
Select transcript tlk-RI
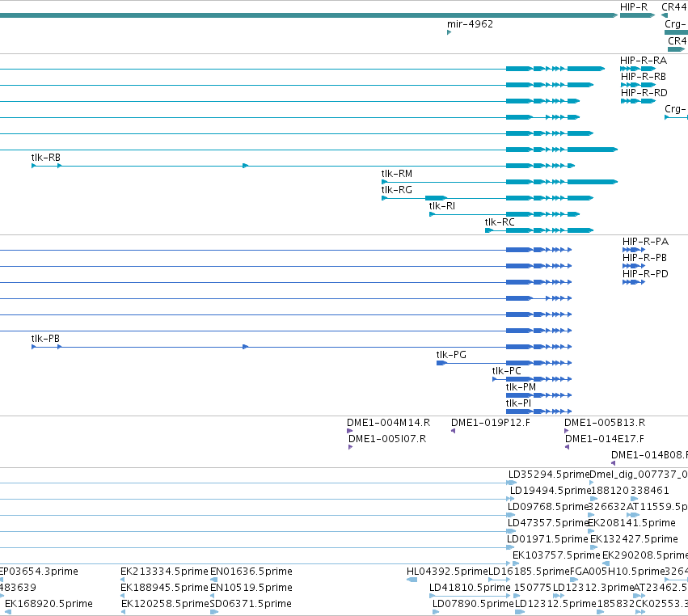504,214
